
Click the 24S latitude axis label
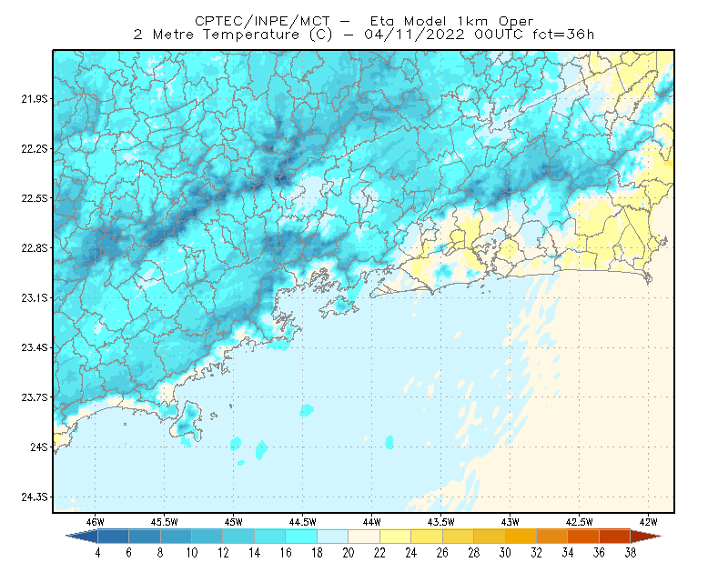[x=38, y=447]
